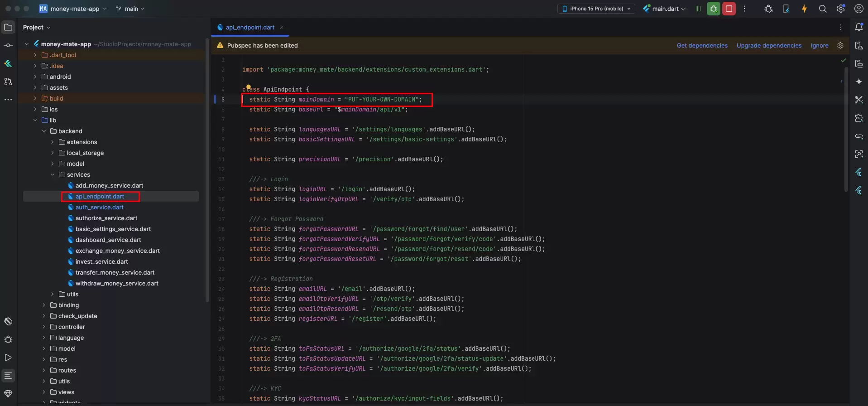Open the money-mate-app project dropdown
The image size is (868, 406).
[73, 9]
